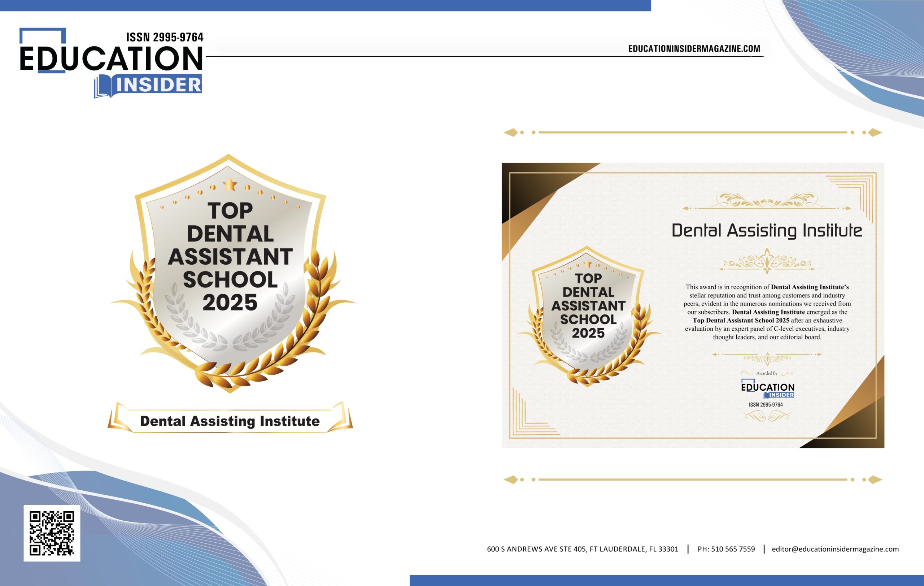Click the 600 S Andrews Ave address text
This screenshot has height=586, width=924.
(583, 549)
